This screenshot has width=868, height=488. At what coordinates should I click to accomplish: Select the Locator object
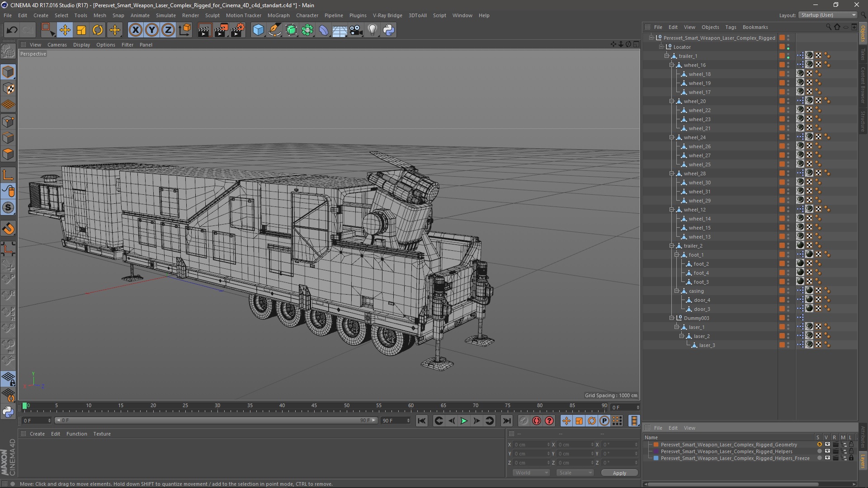(x=682, y=47)
